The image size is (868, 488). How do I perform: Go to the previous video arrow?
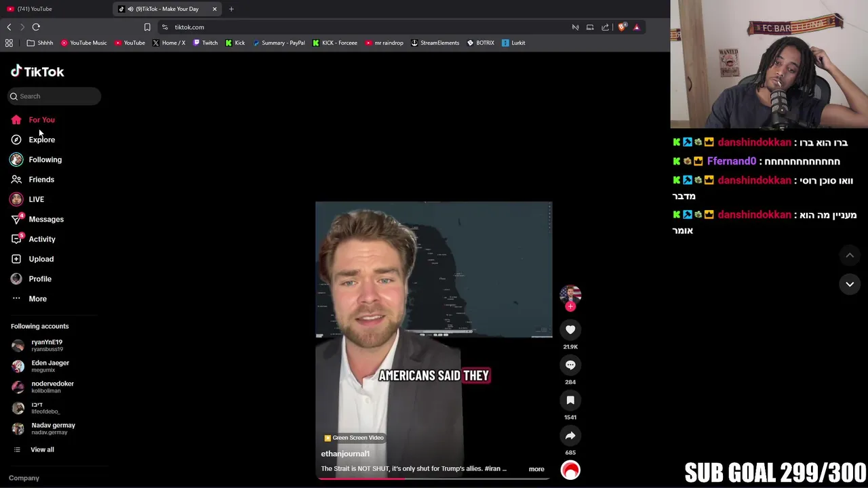coord(850,256)
